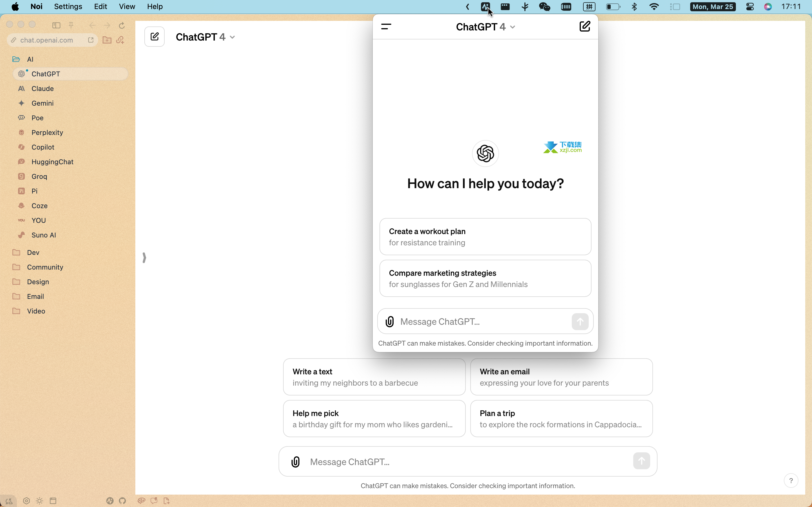Click the ChatGPT sidebar menu hamburger icon
The width and height of the screenshot is (812, 507).
click(x=386, y=26)
